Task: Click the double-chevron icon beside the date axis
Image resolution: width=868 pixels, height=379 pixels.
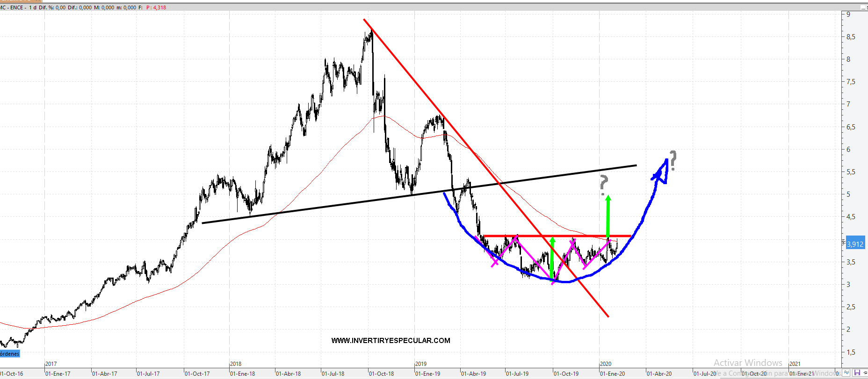Action: click(x=846, y=373)
